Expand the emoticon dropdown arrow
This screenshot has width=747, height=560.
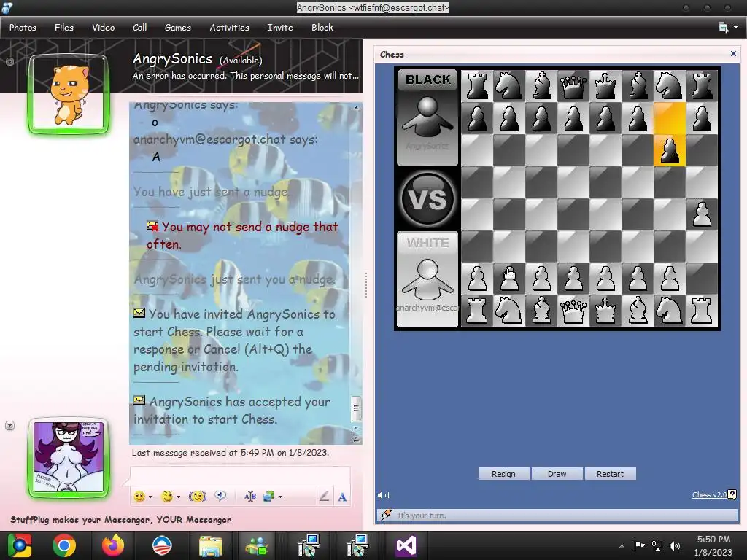(150, 497)
